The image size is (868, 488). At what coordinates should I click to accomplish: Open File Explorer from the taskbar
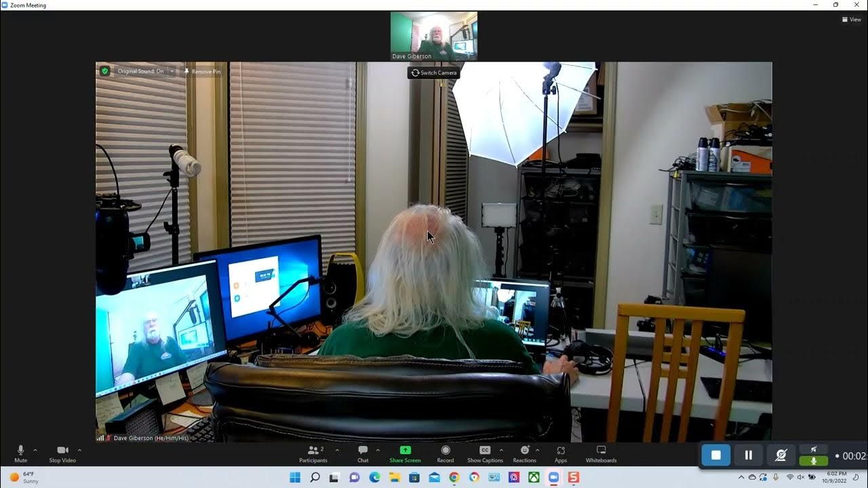394,477
